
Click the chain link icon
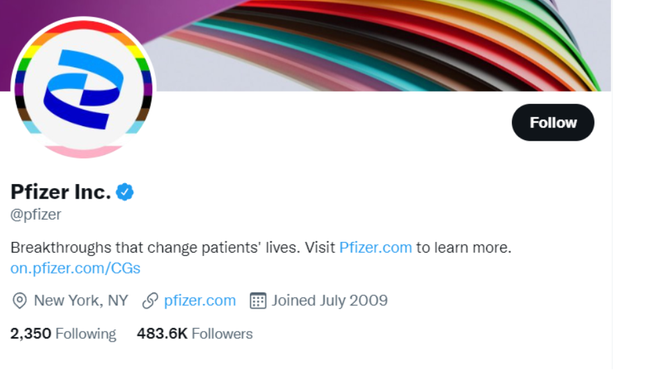pyautogui.click(x=150, y=301)
